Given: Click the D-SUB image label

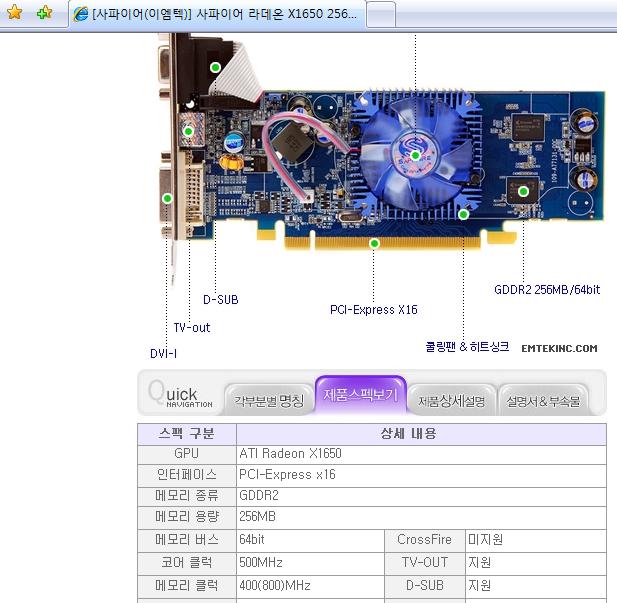Looking at the screenshot, I should (221, 300).
